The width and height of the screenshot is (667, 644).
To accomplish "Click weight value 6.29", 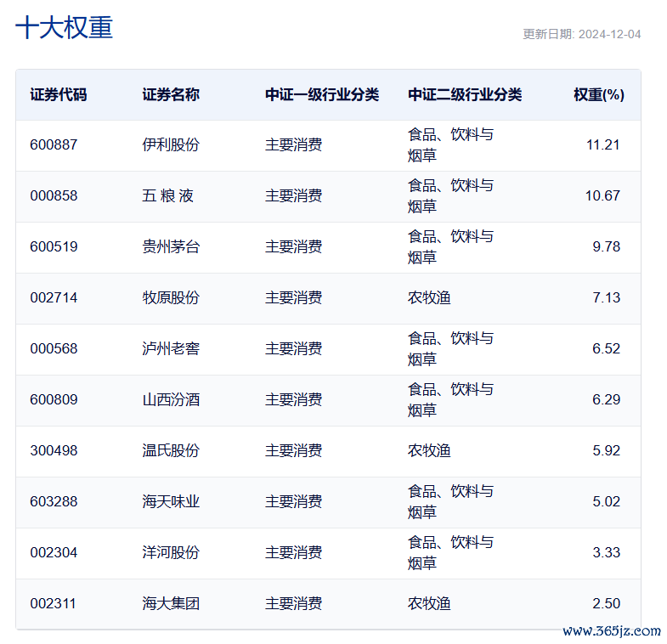I will [606, 399].
